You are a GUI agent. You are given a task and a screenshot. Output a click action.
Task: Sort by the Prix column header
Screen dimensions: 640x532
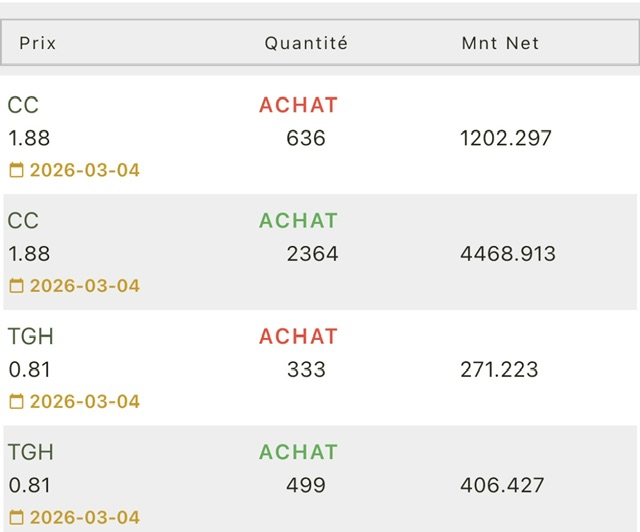pos(36,44)
